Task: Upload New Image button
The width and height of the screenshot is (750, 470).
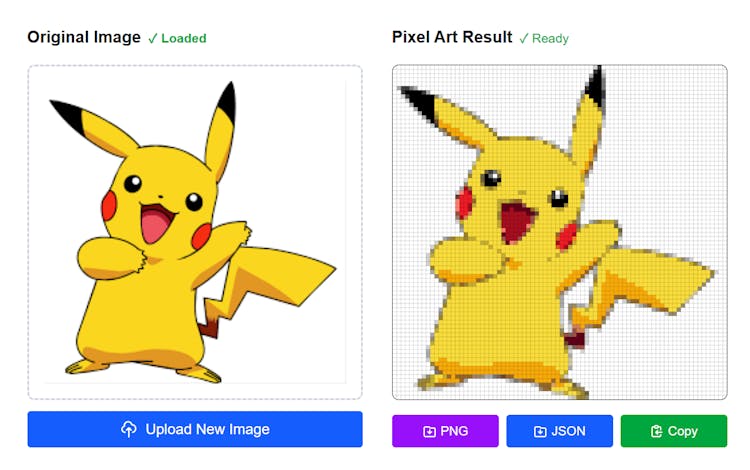Action: (x=195, y=429)
